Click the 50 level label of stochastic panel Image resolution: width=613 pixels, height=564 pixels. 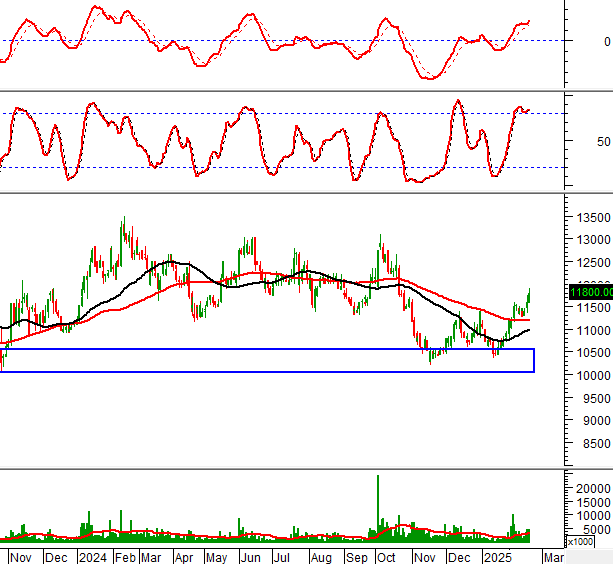[x=604, y=142]
